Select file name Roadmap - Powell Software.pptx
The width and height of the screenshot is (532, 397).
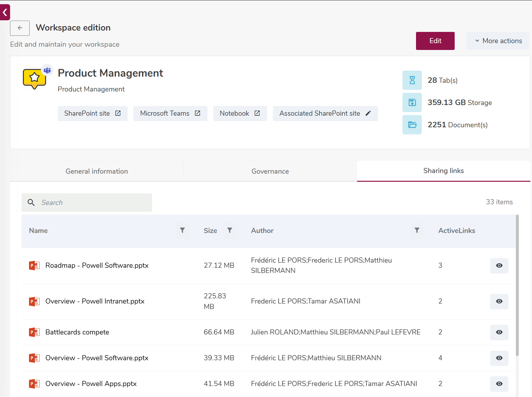pos(97,266)
